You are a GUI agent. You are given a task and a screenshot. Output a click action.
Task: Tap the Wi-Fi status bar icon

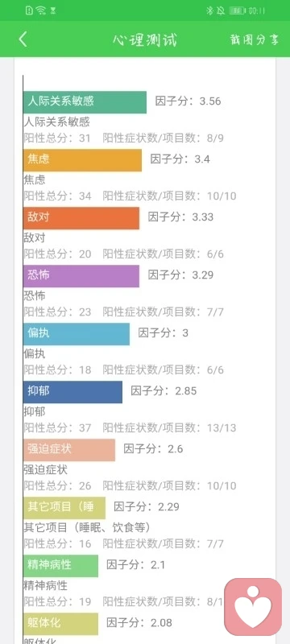40,10
